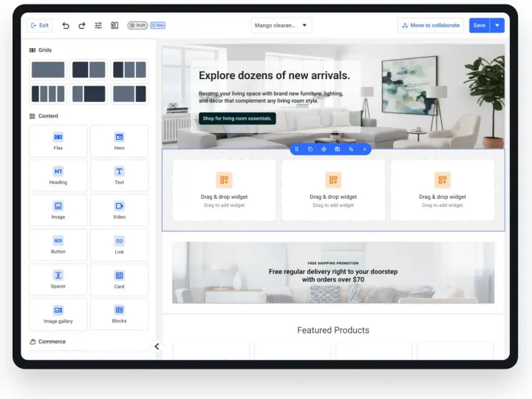This screenshot has height=399, width=532.
Task: Click the drag handle in block toolbar
Action: click(x=297, y=149)
